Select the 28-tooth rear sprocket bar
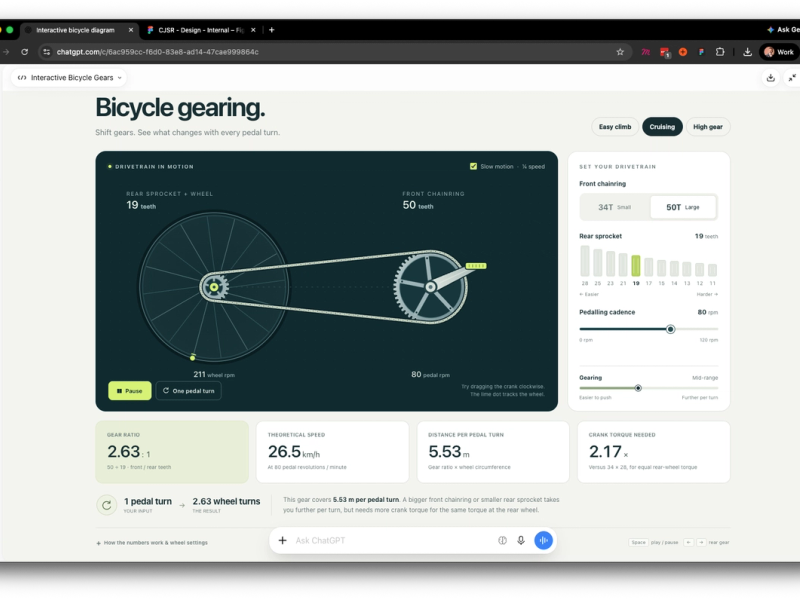The width and height of the screenshot is (800, 600). pyautogui.click(x=585, y=261)
